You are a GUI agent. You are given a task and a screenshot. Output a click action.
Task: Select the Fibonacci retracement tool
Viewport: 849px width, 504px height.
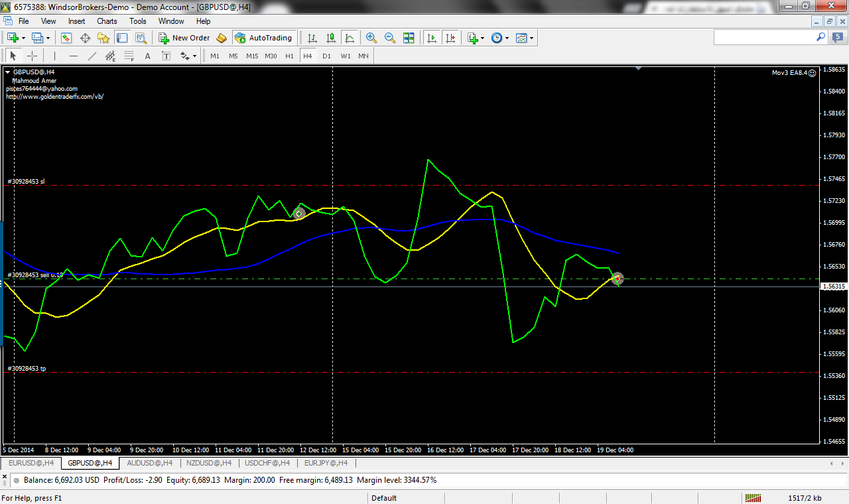pyautogui.click(x=129, y=56)
